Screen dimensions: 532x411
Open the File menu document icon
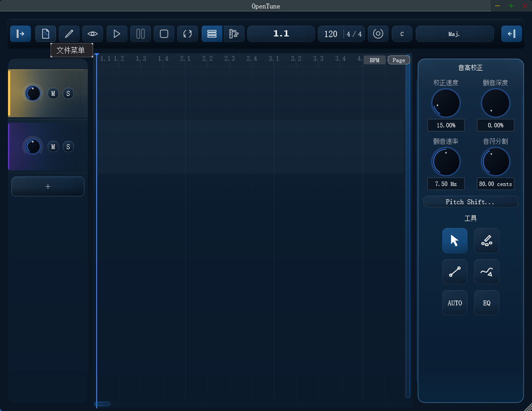(46, 34)
